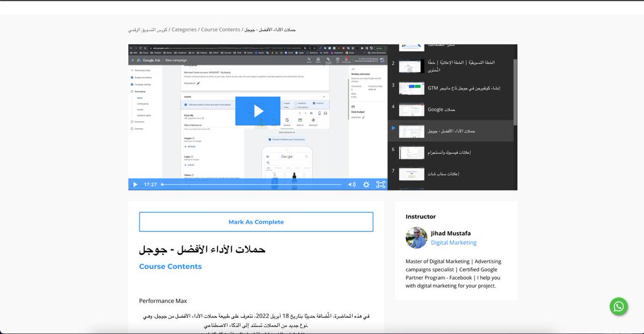The image size is (644, 334).
Task: Click the blue now-playing arrow in playlist
Action: coord(393,128)
